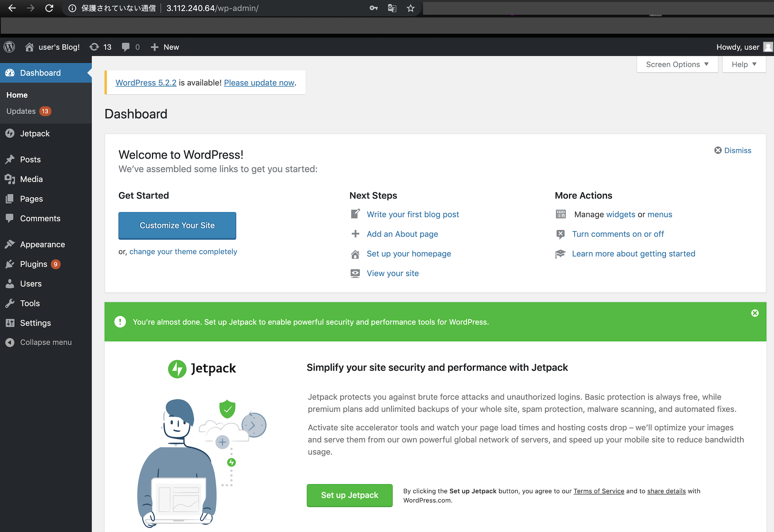Open the Appearance sidebar menu
The height and width of the screenshot is (532, 774).
(x=42, y=244)
